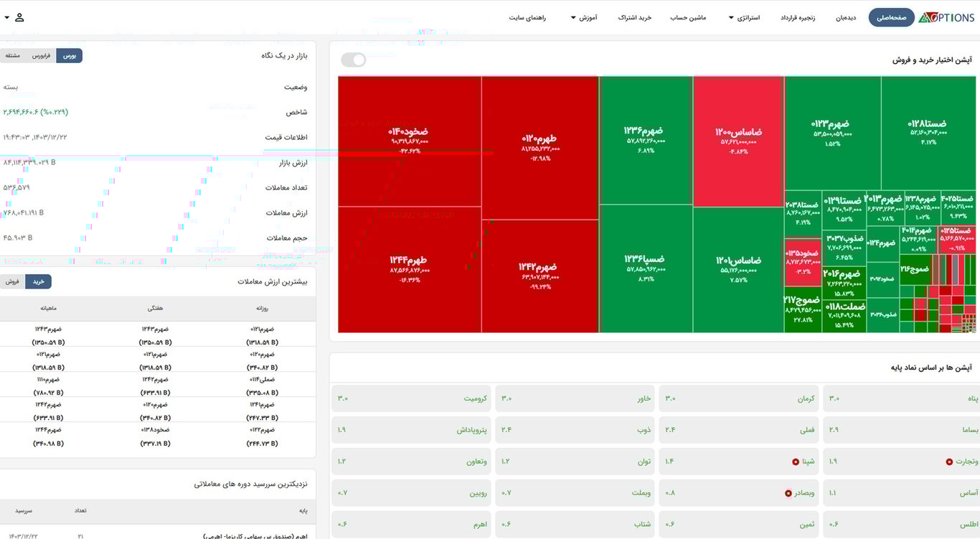Click red indicator icon beside وتجارت
The image size is (980, 539).
[x=949, y=462]
